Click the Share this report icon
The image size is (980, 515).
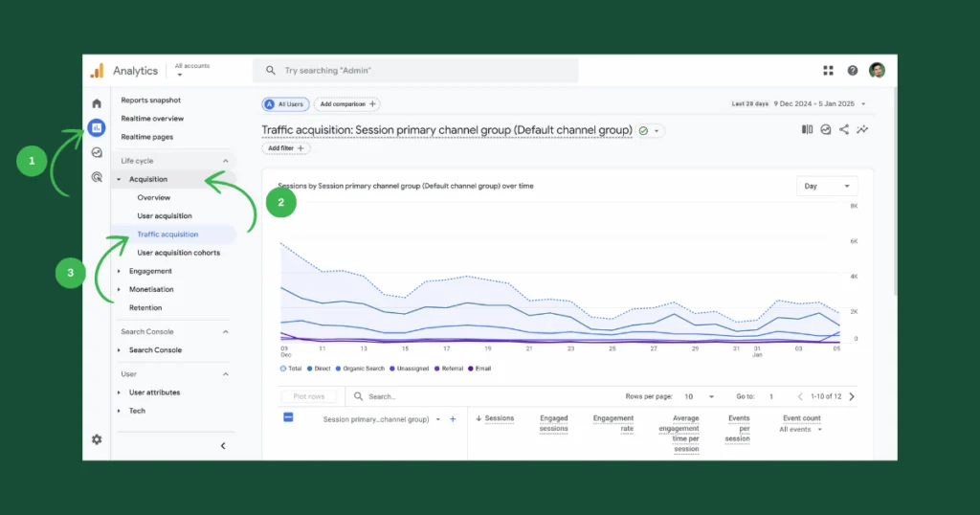coord(844,129)
